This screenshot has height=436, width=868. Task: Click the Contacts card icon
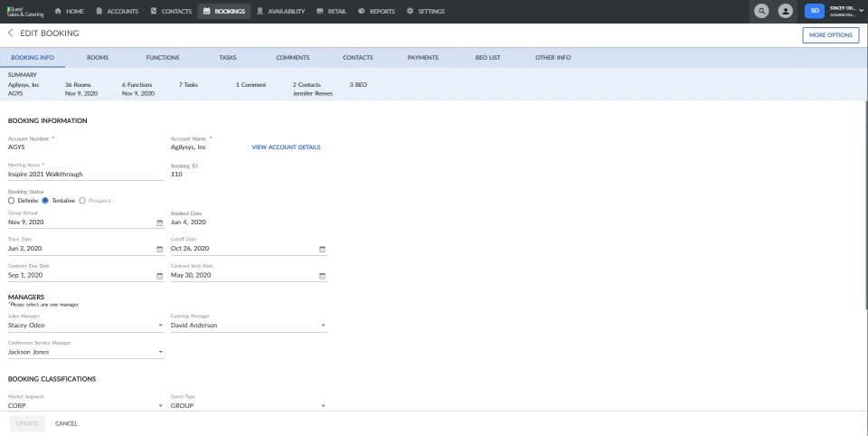coord(154,11)
